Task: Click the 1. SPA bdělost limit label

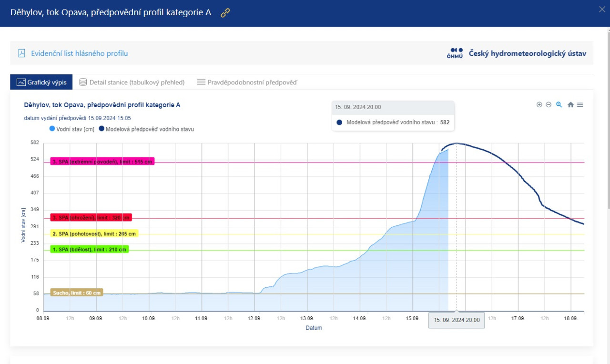Action: pyautogui.click(x=90, y=249)
